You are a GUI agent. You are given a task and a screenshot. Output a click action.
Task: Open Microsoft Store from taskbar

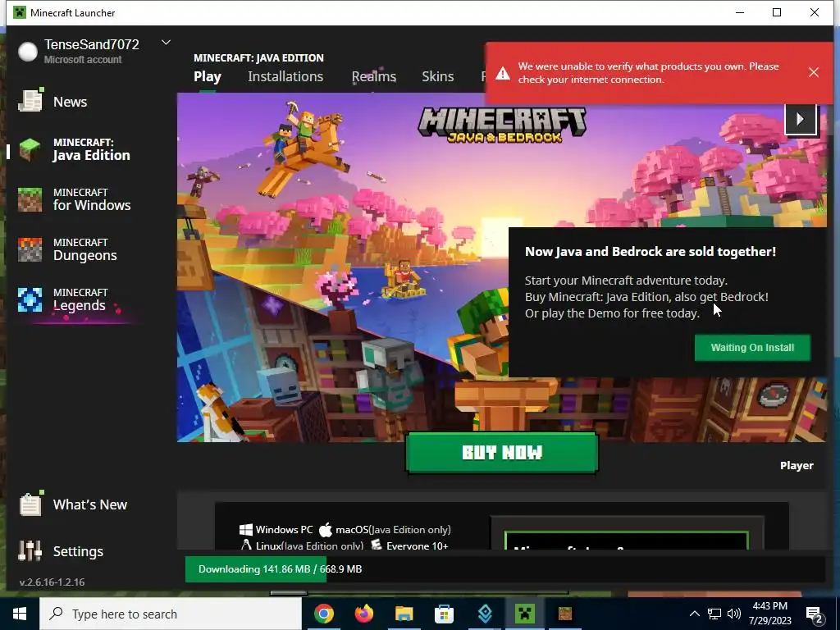pyautogui.click(x=444, y=614)
